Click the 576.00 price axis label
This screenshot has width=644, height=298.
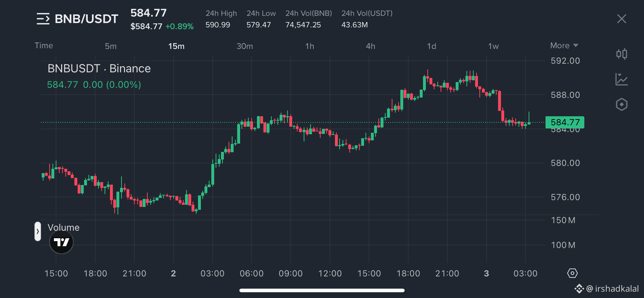click(x=565, y=197)
